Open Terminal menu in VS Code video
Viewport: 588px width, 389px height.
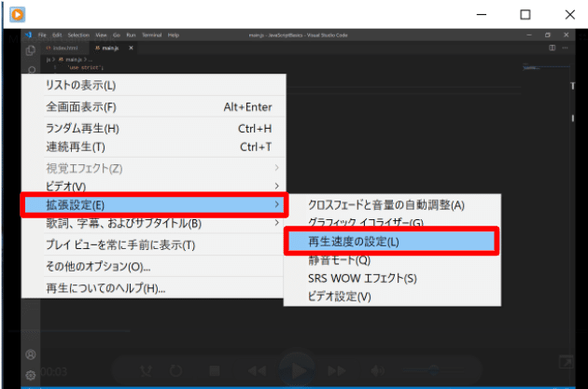(x=151, y=35)
